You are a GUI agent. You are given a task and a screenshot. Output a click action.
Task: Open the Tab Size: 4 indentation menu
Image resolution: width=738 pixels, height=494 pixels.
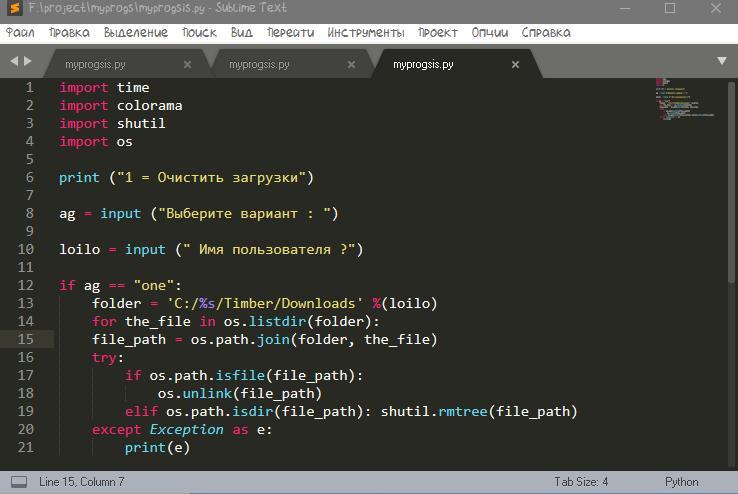[x=581, y=482]
